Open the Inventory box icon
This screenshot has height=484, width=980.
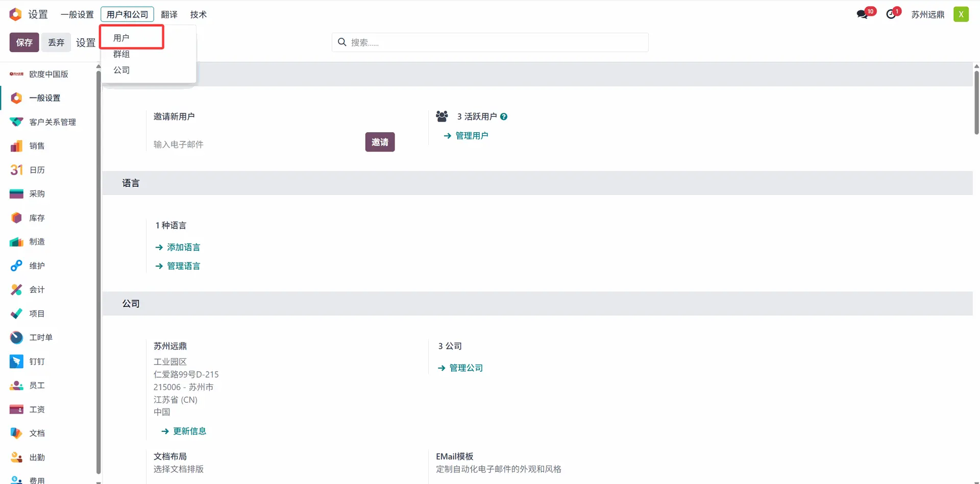pyautogui.click(x=16, y=218)
